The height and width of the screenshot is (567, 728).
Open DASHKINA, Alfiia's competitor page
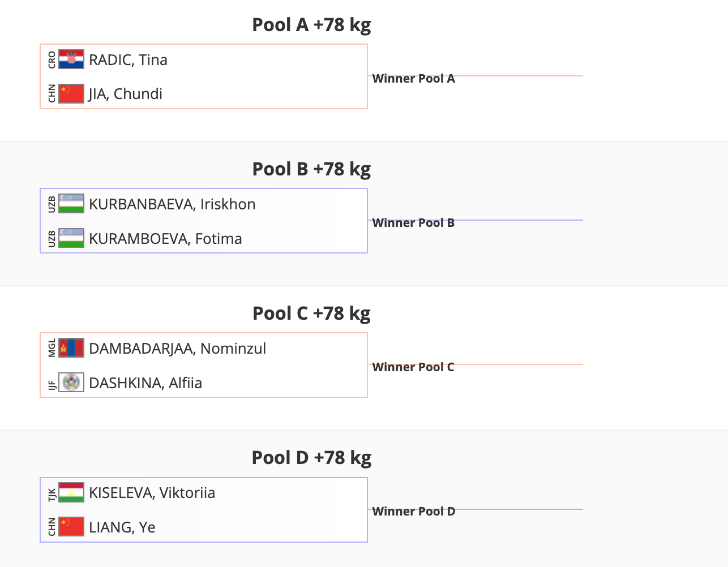(x=145, y=383)
